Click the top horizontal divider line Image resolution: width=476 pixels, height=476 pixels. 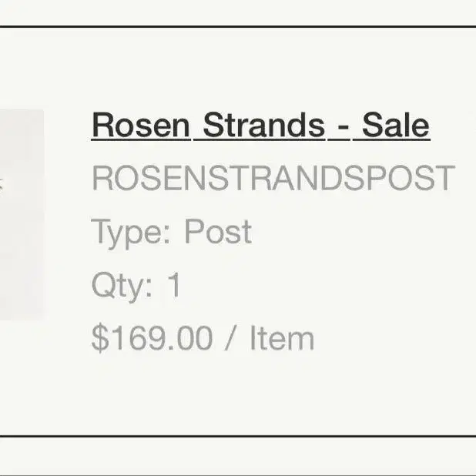tap(238, 27)
